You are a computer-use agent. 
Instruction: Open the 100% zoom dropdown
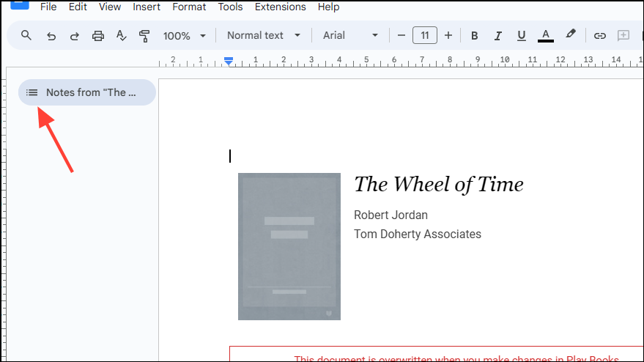tap(184, 35)
